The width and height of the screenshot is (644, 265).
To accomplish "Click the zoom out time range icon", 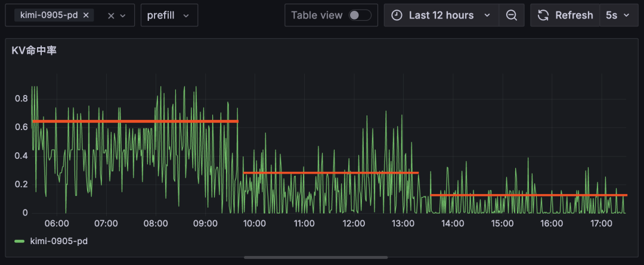I will [511, 16].
